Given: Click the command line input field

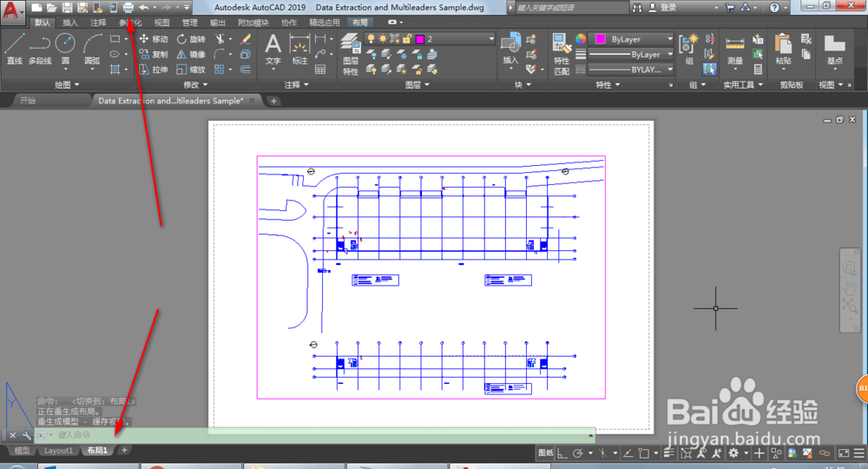Looking at the screenshot, I should pos(316,435).
